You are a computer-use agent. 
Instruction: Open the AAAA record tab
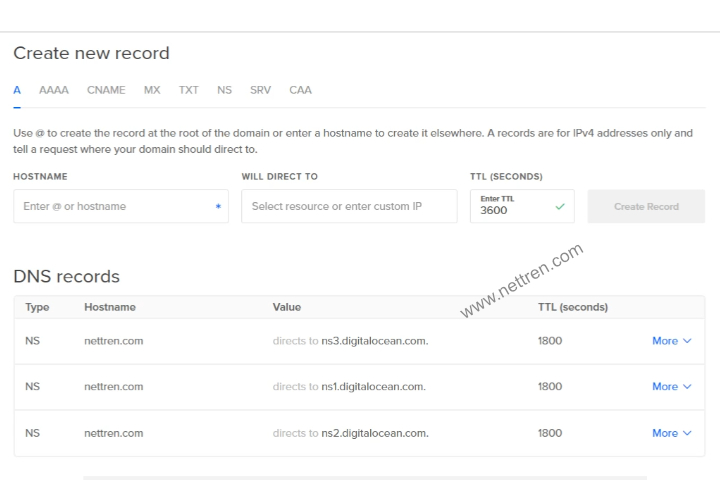point(54,90)
